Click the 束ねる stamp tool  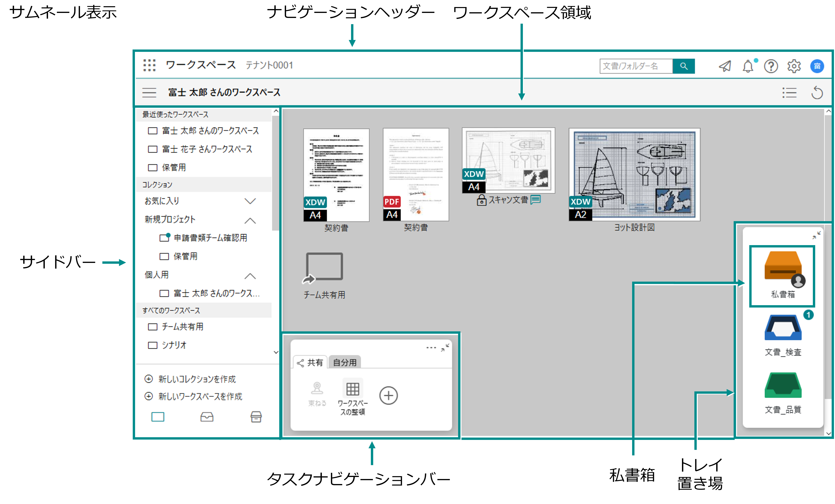click(x=317, y=394)
